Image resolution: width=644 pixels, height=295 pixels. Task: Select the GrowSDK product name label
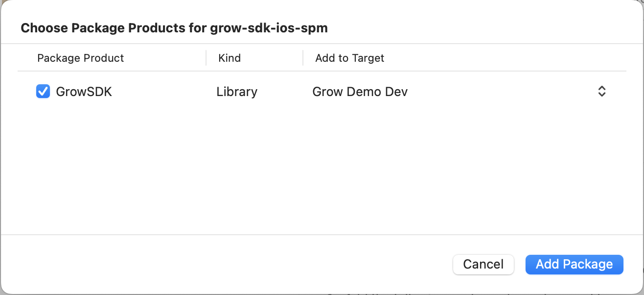(x=84, y=92)
